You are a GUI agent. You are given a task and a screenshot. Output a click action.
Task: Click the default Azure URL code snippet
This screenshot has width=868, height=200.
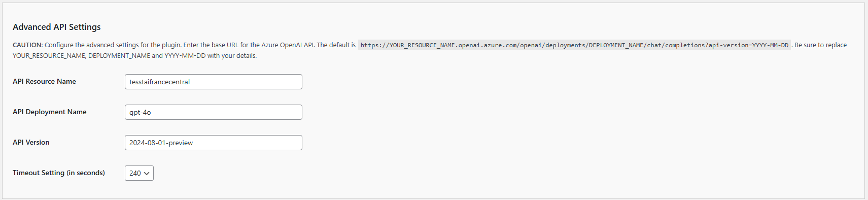(x=574, y=45)
